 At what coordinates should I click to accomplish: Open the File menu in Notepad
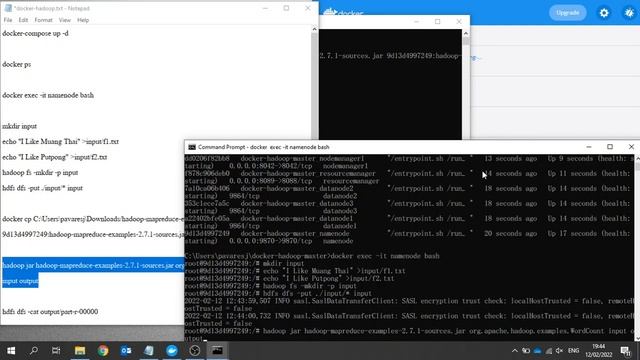point(8,20)
